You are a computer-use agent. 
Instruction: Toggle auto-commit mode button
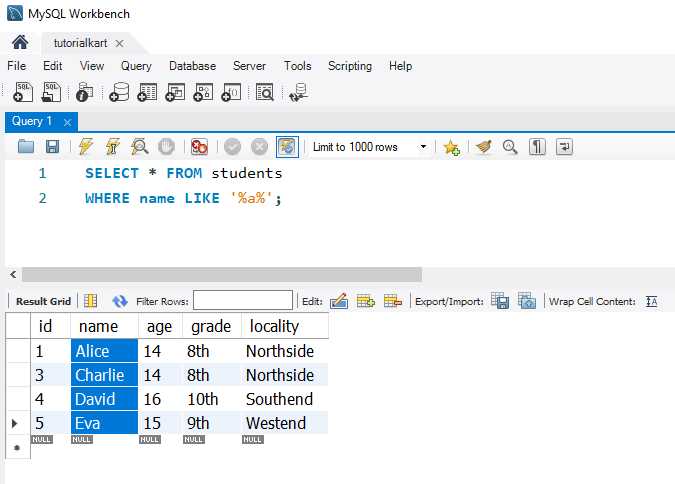(x=287, y=147)
